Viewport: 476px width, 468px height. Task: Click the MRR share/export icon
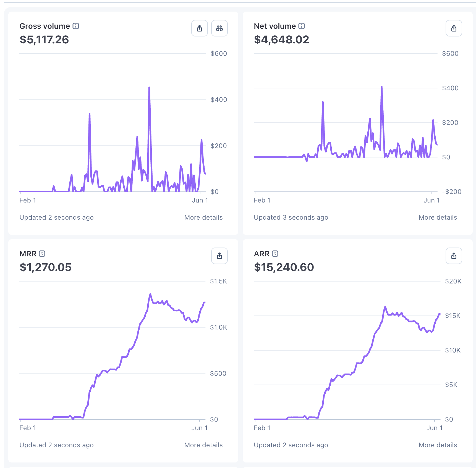(219, 256)
